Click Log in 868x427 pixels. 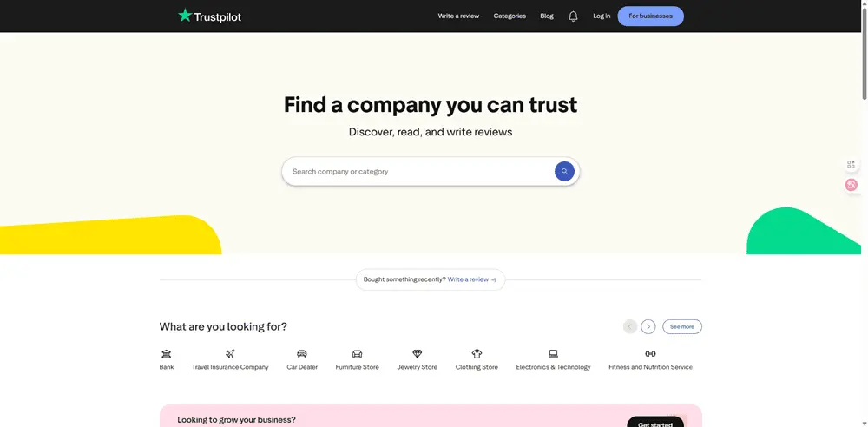point(602,16)
